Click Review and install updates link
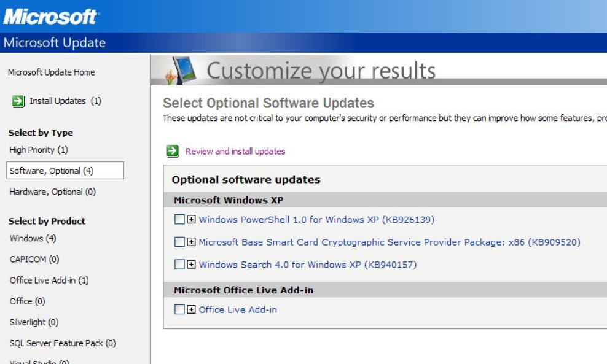This screenshot has height=364, width=607. (x=235, y=151)
